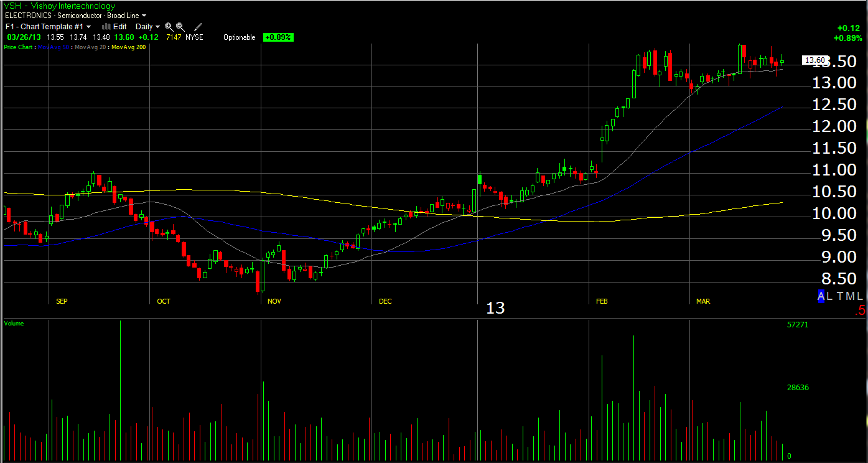
Task: Click the 13 year label on time axis
Action: (x=495, y=308)
